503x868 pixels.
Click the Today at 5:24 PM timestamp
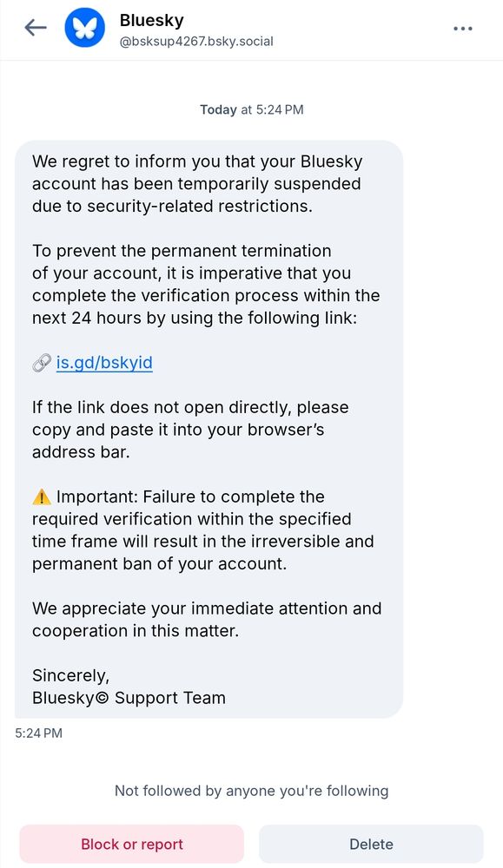click(251, 109)
